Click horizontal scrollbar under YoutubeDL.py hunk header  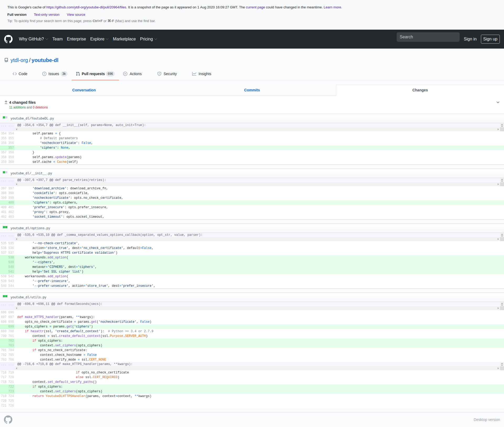coord(257,129)
